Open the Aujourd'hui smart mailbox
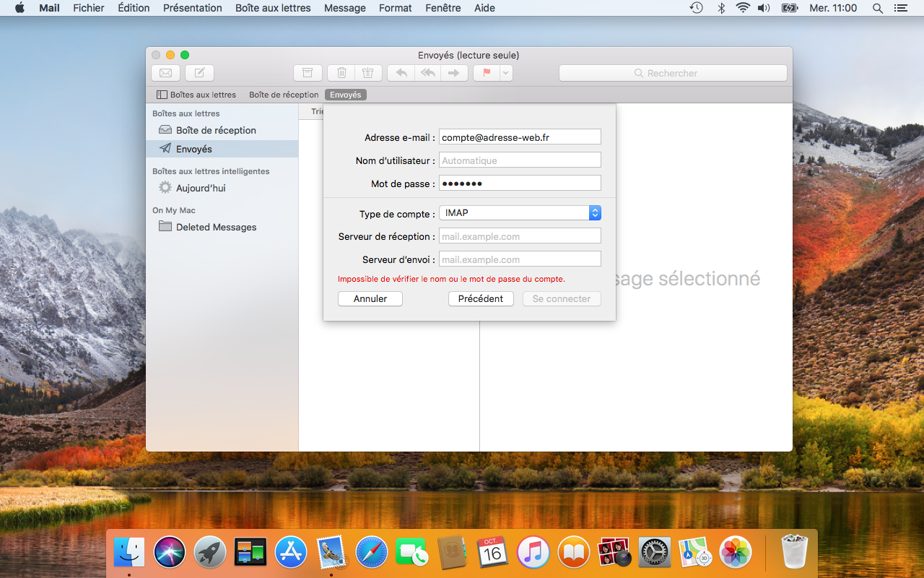Screen dimensions: 924x578 click(x=222, y=188)
